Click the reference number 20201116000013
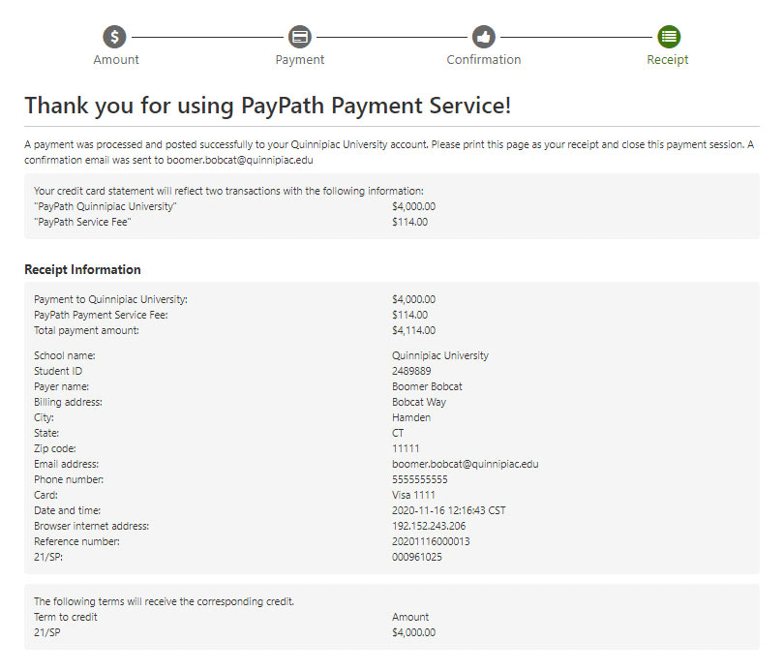 click(431, 541)
